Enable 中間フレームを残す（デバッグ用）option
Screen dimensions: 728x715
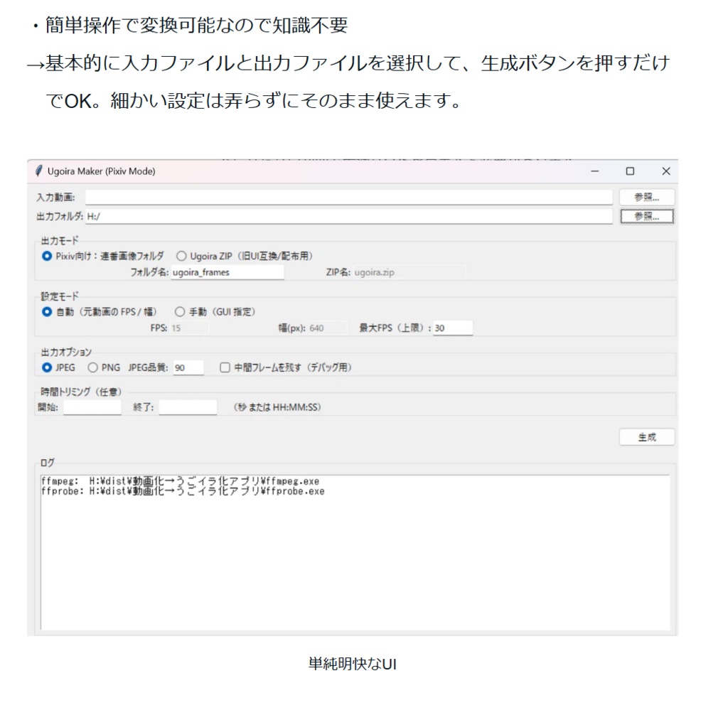pos(223,367)
